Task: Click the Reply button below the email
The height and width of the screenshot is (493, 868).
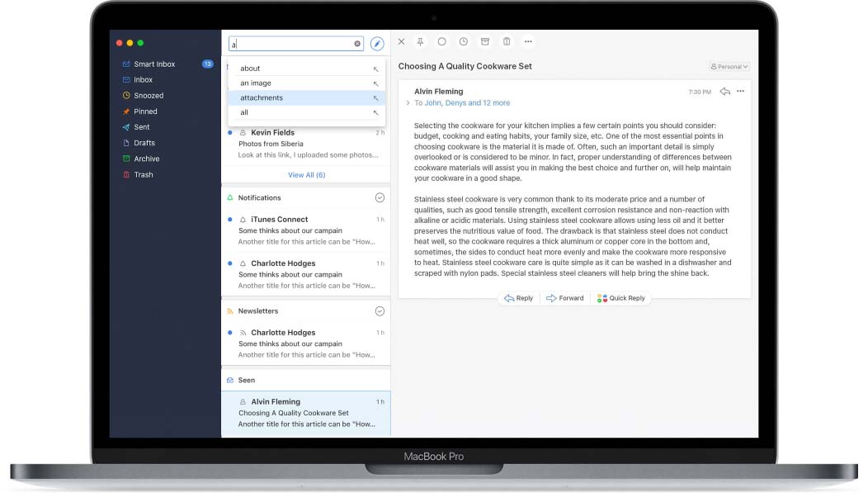Action: point(518,298)
